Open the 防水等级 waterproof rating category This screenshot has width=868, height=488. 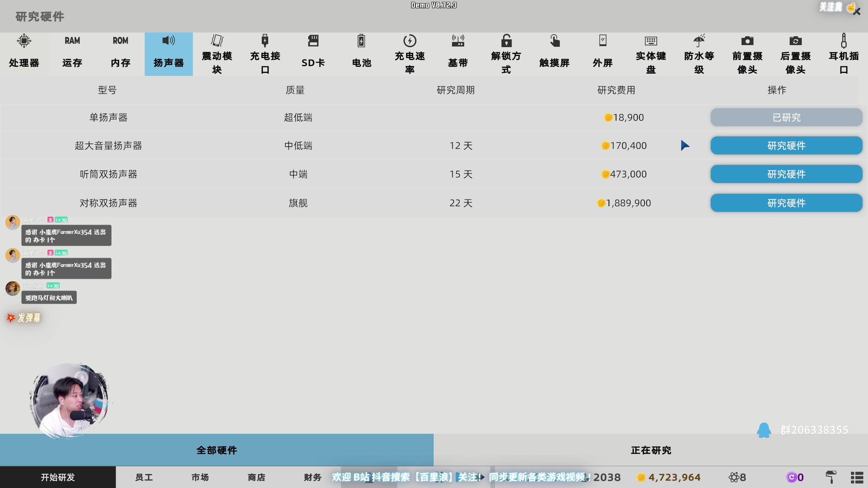[x=699, y=54]
